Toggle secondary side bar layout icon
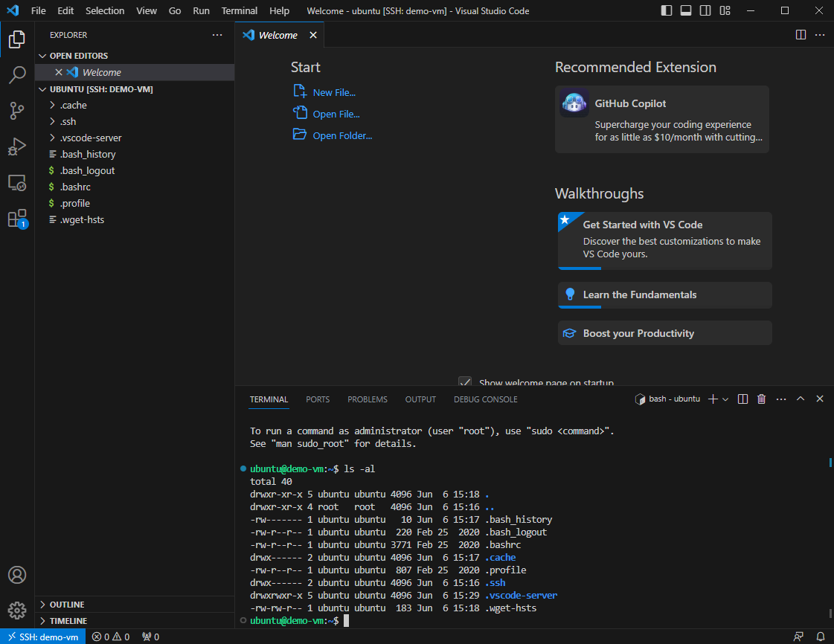The height and width of the screenshot is (644, 834). click(x=705, y=10)
